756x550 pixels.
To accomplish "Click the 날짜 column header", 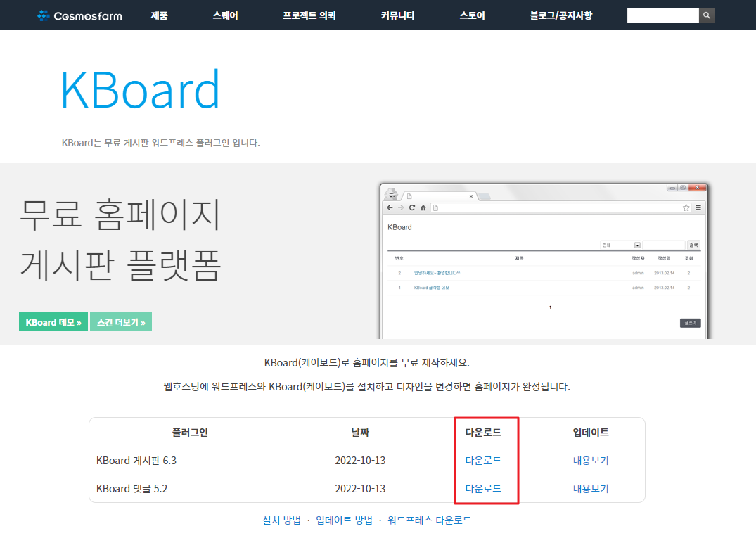I will (x=360, y=432).
